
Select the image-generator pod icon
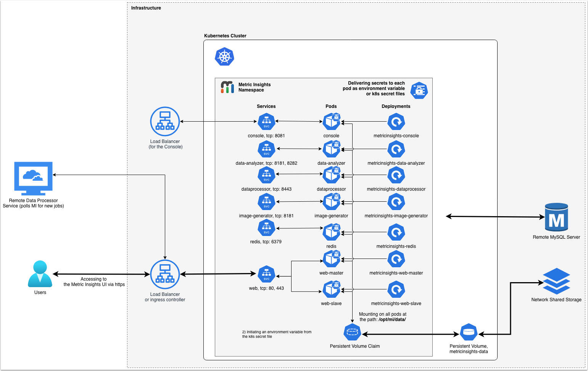coord(332,201)
